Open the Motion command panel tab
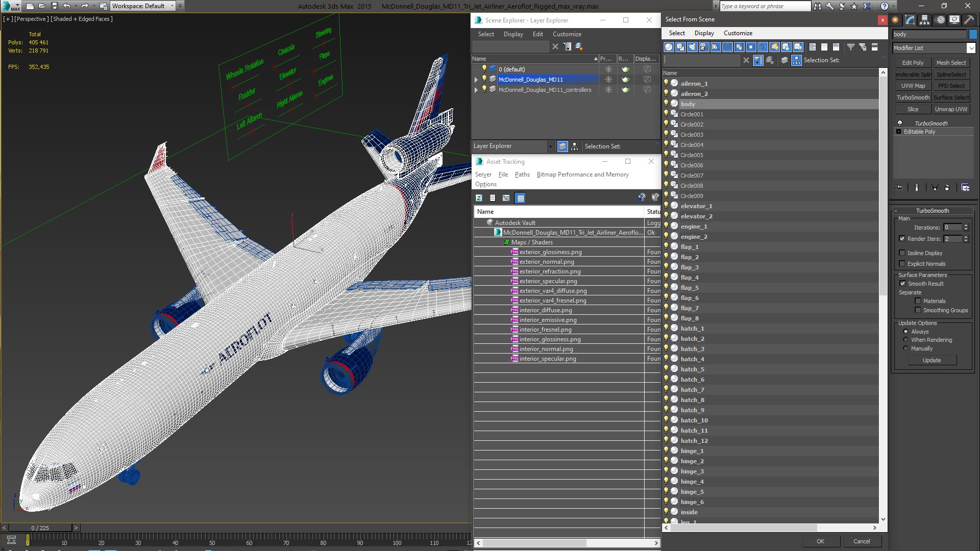The height and width of the screenshot is (551, 980). [x=940, y=20]
